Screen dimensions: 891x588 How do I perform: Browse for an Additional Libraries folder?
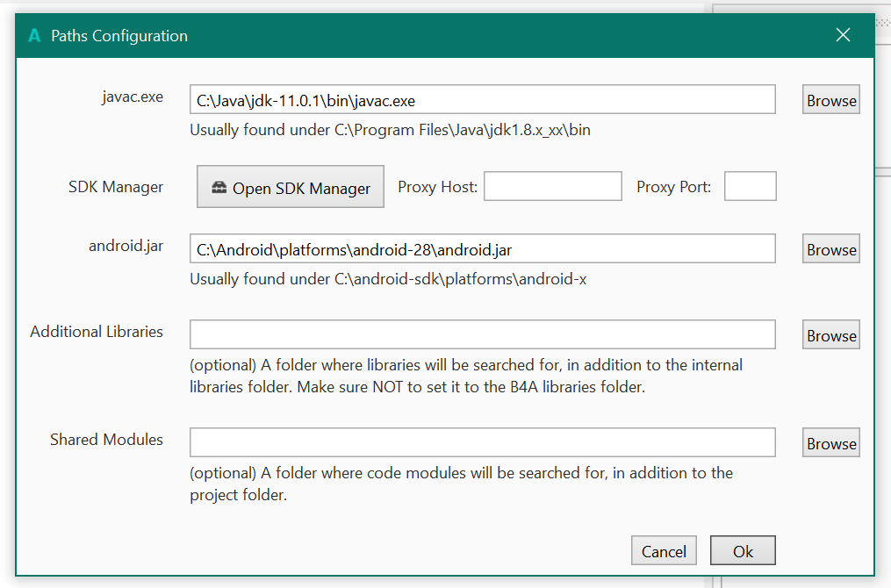click(x=830, y=335)
